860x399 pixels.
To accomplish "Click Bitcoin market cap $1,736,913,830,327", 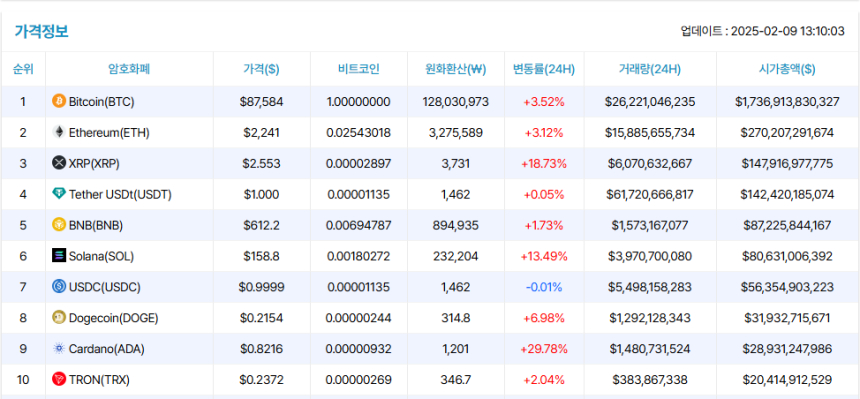I will tap(787, 102).
